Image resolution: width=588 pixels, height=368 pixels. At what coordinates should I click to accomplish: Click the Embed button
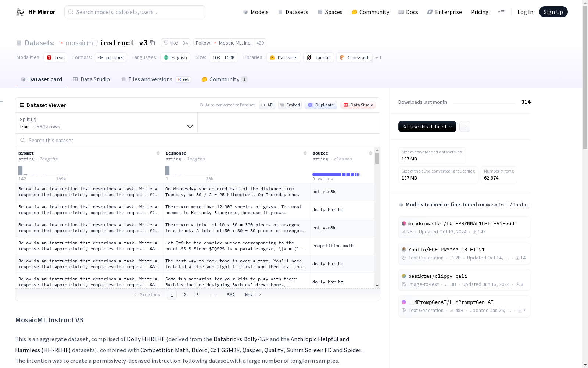(290, 105)
